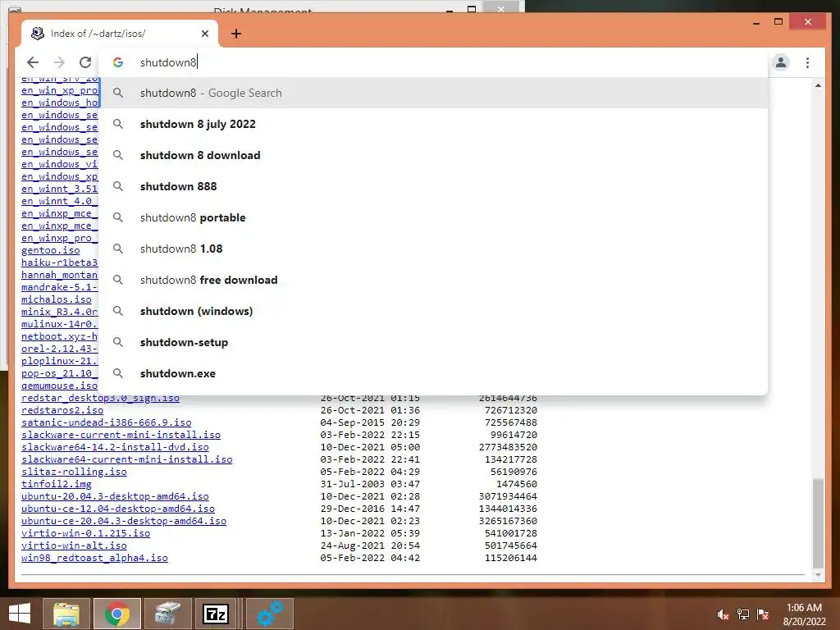The width and height of the screenshot is (840, 630).
Task: Click page scrollbar down arrow
Action: pos(818,574)
